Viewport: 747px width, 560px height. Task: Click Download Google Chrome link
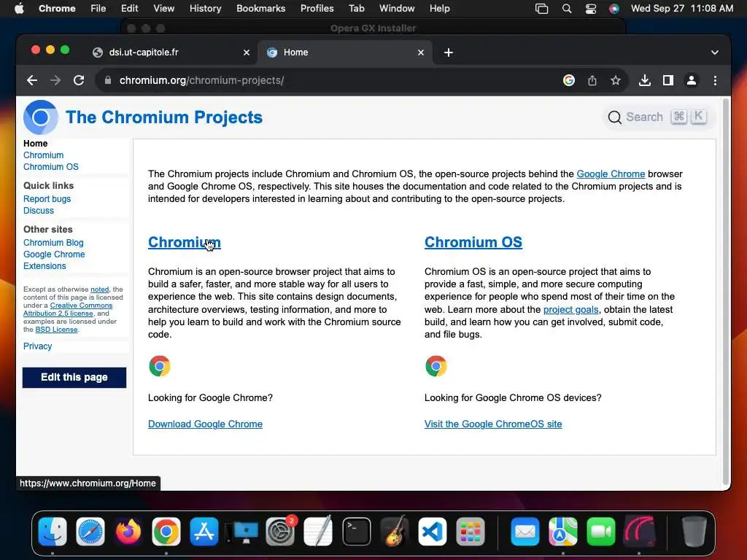point(205,424)
